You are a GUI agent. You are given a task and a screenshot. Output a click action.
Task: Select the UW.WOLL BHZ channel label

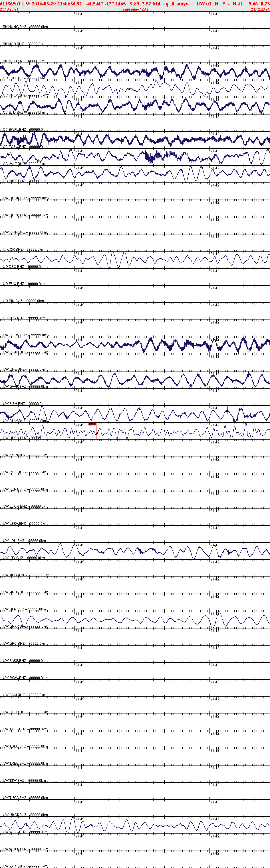click(x=26, y=849)
